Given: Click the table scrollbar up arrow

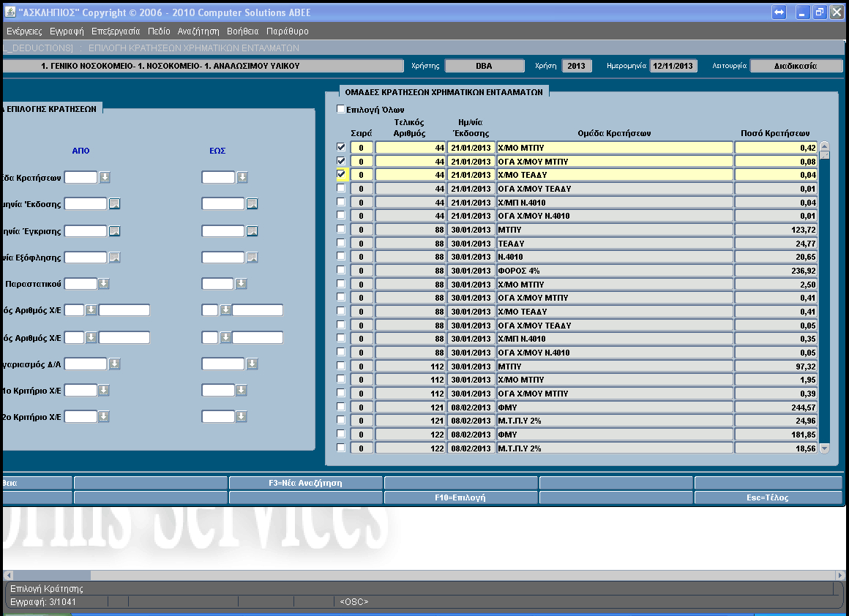Looking at the screenshot, I should 825,146.
